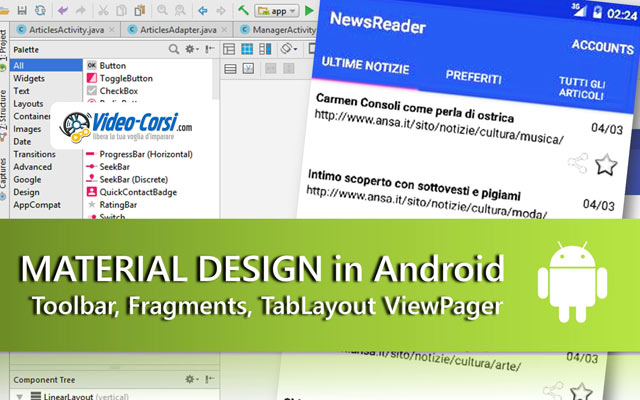Show the Design surface view icon
This screenshot has width=640, height=400.
(x=229, y=49)
